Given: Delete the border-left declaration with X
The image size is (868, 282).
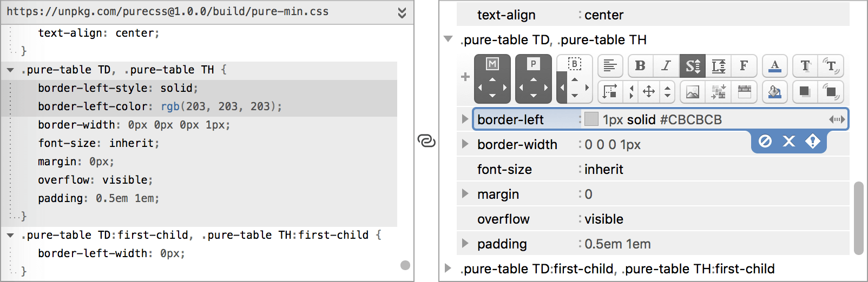Looking at the screenshot, I should 789,142.
